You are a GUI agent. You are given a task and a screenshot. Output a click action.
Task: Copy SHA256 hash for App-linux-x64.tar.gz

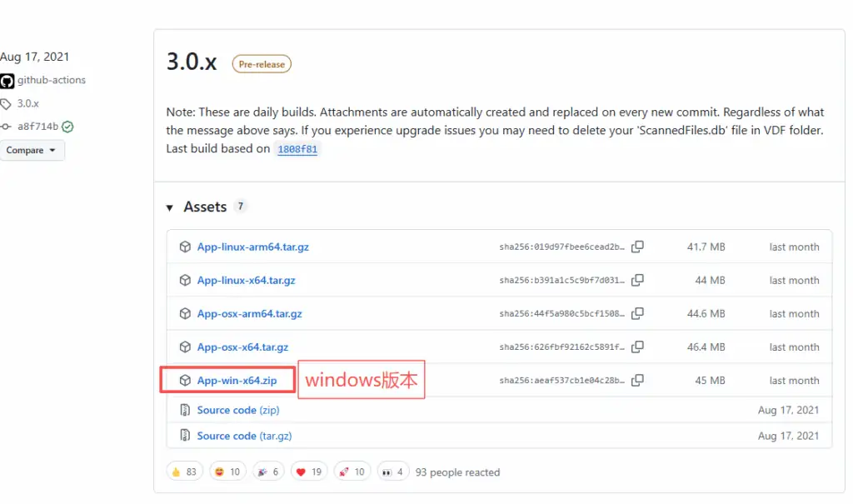pos(637,281)
